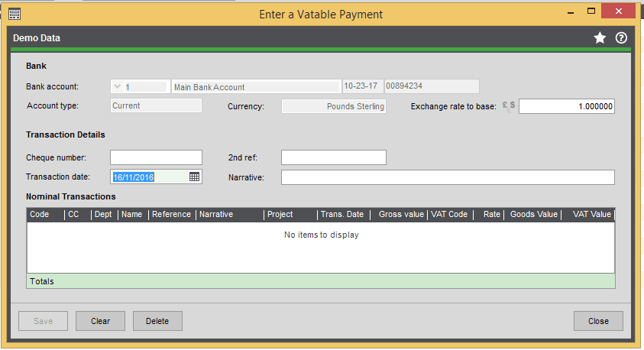
Task: Click the Transaction Details heading
Action: click(65, 134)
